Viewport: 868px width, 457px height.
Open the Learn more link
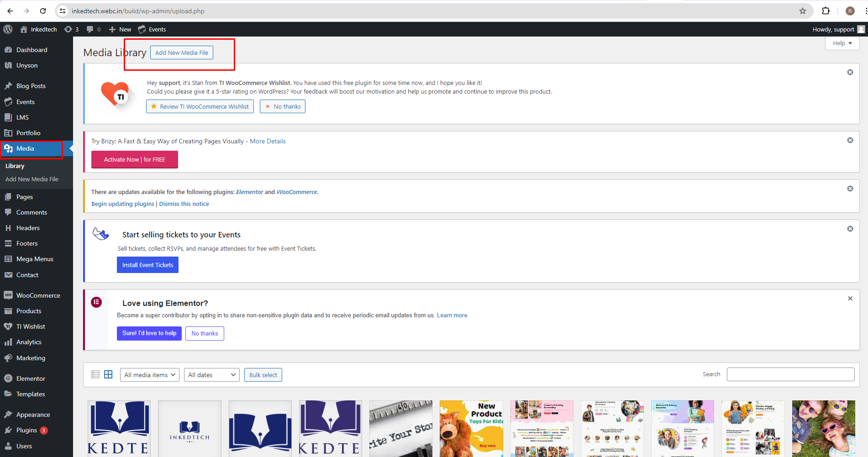click(452, 315)
